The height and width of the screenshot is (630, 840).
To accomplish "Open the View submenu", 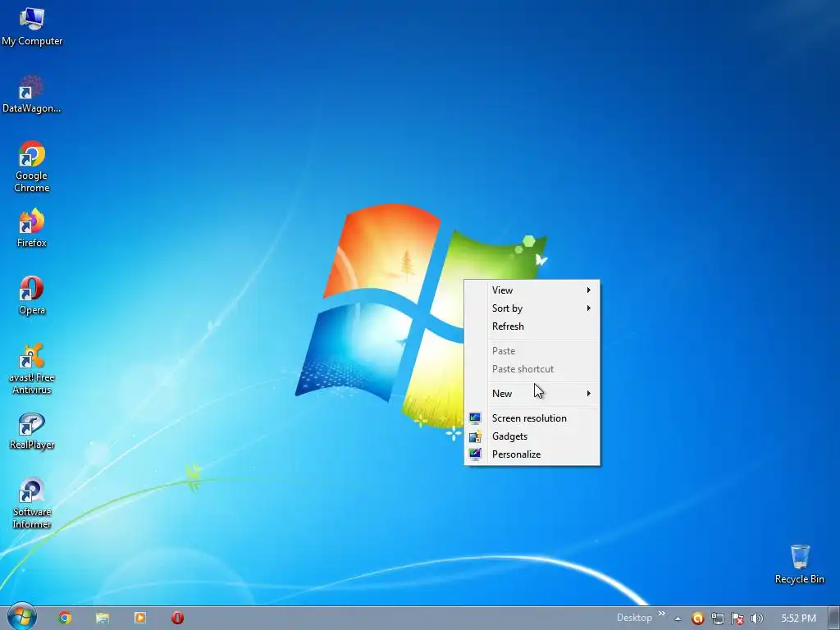I will [x=532, y=290].
